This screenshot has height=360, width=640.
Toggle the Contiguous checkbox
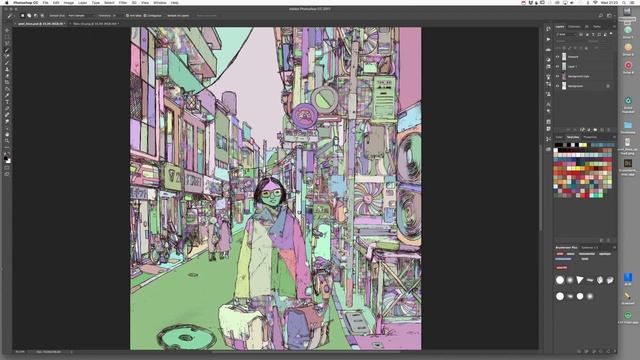[x=145, y=16]
